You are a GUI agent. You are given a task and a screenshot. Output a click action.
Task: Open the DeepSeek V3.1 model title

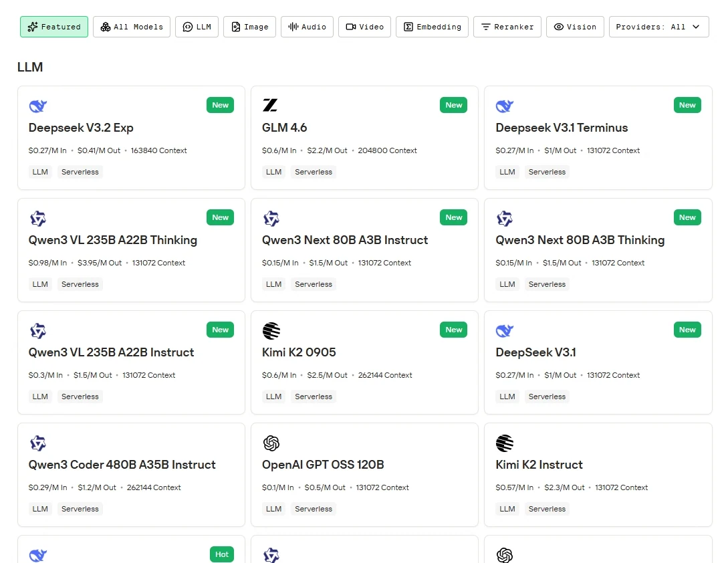[x=535, y=352]
